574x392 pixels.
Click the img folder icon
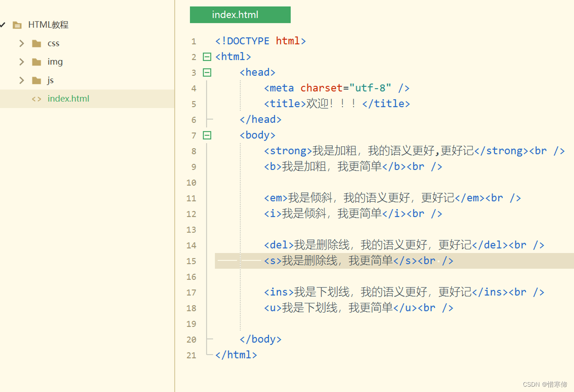coord(37,62)
